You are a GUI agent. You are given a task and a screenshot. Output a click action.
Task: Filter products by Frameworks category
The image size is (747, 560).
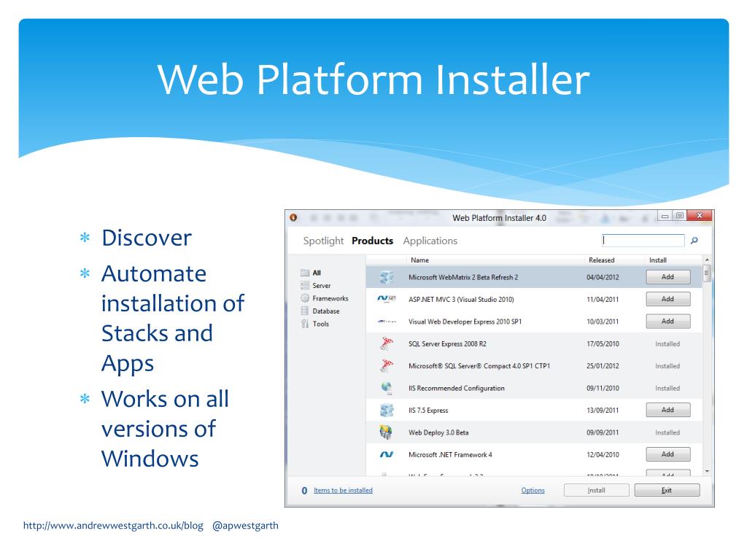[330, 298]
